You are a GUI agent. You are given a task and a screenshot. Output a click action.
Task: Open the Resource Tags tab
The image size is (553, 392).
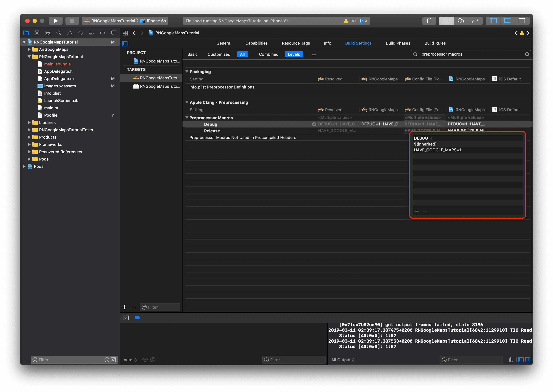[x=296, y=43]
